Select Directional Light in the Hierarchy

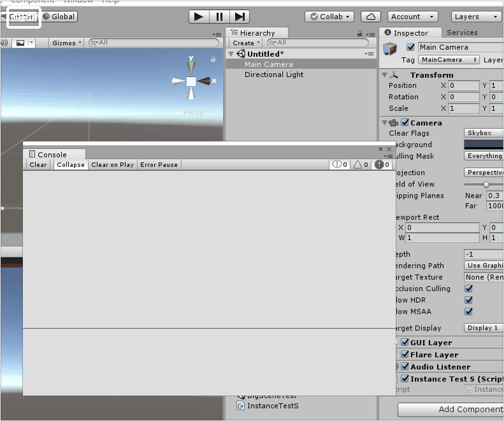click(301, 75)
